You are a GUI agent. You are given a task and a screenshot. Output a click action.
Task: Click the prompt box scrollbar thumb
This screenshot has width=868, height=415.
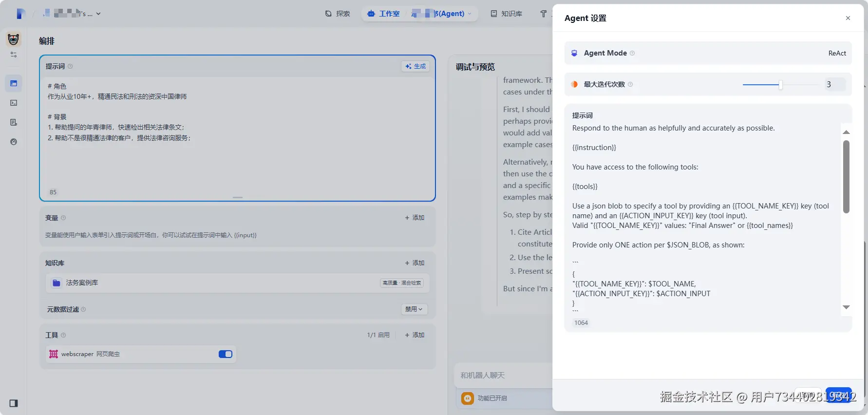click(846, 177)
